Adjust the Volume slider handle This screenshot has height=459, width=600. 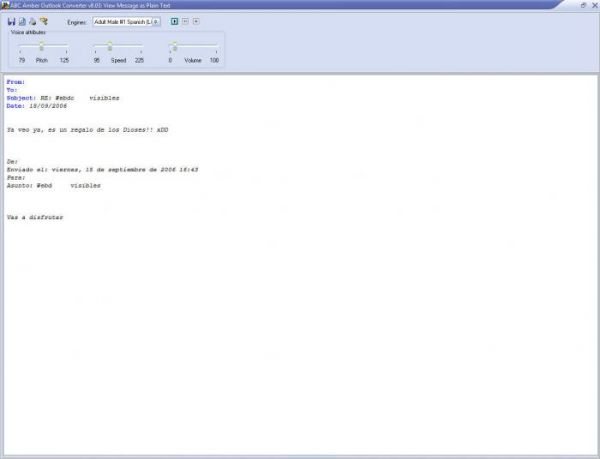(174, 47)
